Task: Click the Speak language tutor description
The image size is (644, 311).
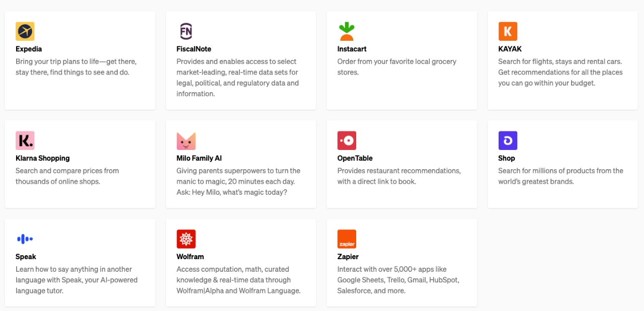Action: tap(76, 280)
